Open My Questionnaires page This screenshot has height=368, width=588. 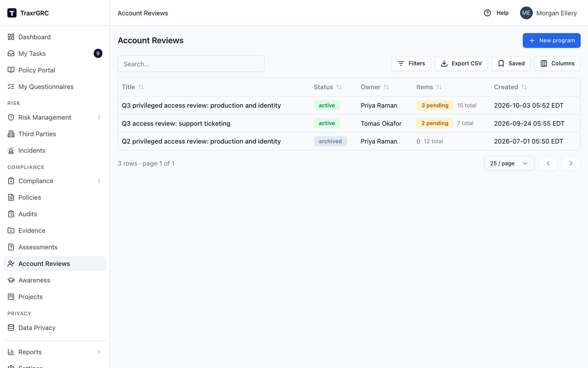click(x=55, y=86)
